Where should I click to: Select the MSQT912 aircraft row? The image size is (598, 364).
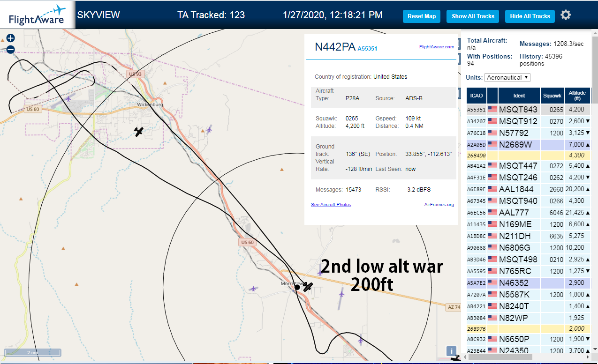(529, 121)
